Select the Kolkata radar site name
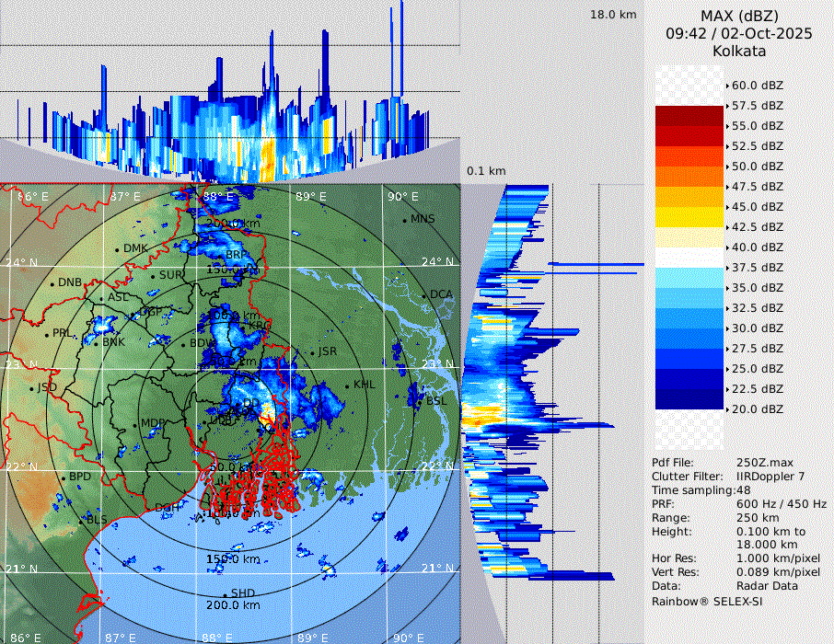 [738, 51]
